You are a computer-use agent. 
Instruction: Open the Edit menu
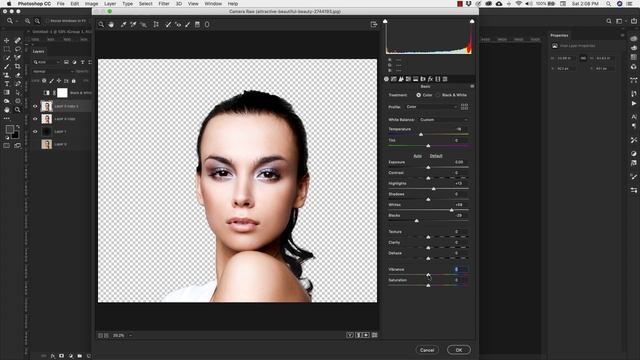click(75, 4)
